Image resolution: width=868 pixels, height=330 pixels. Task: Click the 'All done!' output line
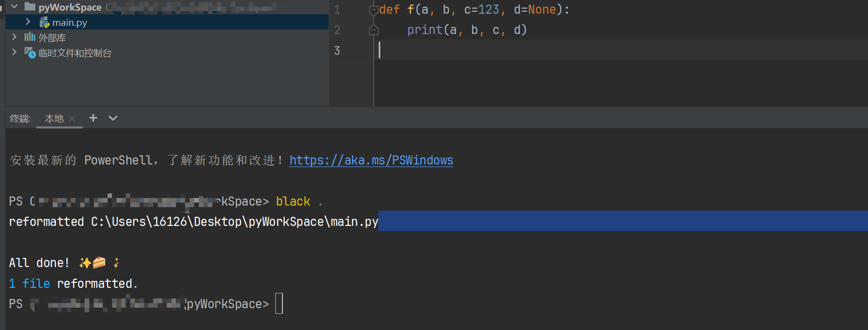pos(64,262)
